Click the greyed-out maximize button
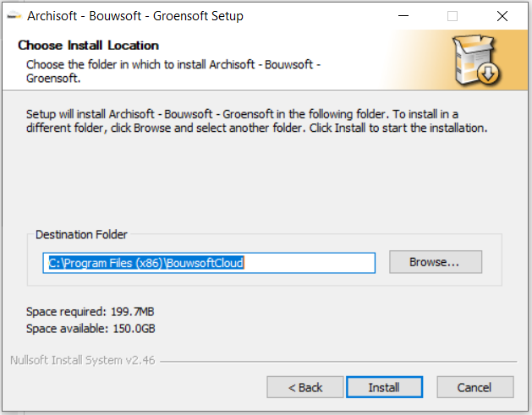The image size is (532, 415). [x=452, y=15]
